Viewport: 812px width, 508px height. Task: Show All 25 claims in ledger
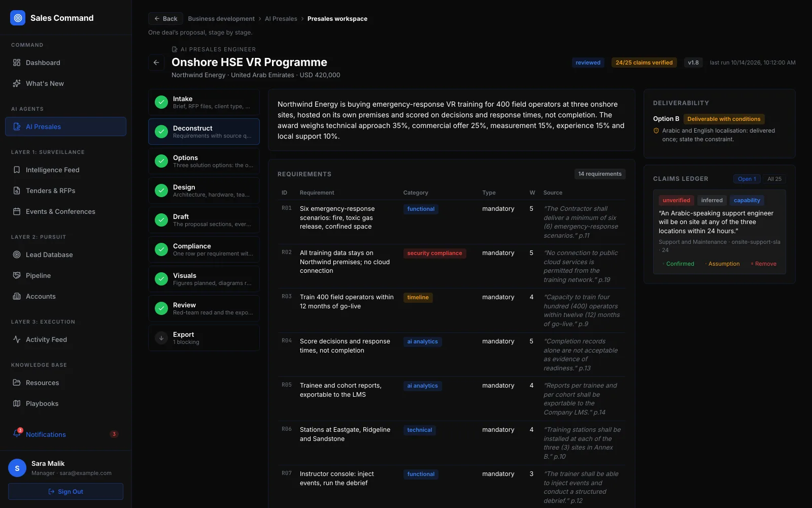pos(774,179)
